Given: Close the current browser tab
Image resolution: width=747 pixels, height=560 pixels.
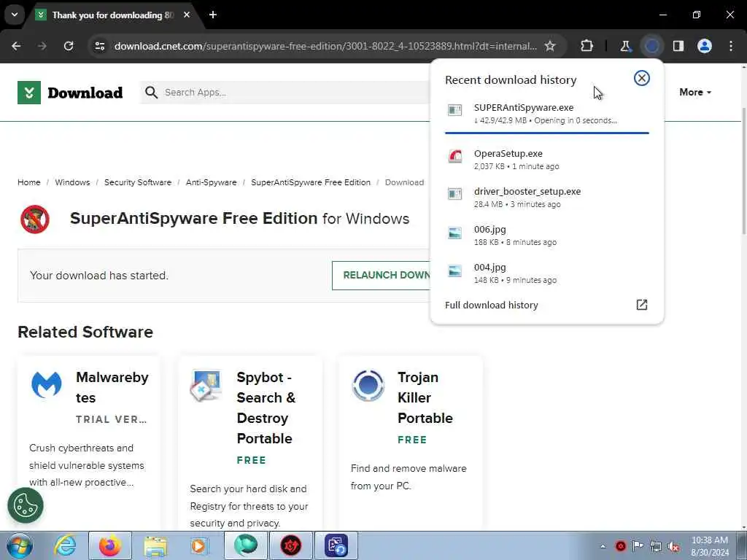Looking at the screenshot, I should point(187,15).
